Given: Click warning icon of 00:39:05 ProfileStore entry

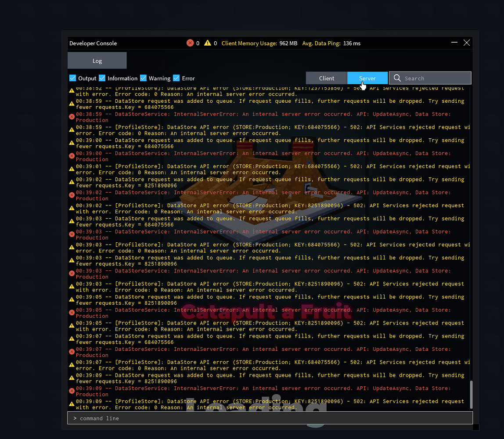Looking at the screenshot, I should [x=72, y=326].
